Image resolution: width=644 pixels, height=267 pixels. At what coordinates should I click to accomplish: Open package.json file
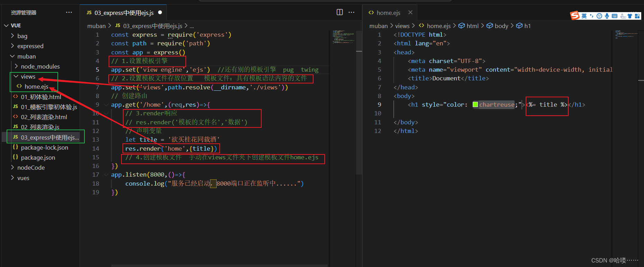(x=38, y=157)
